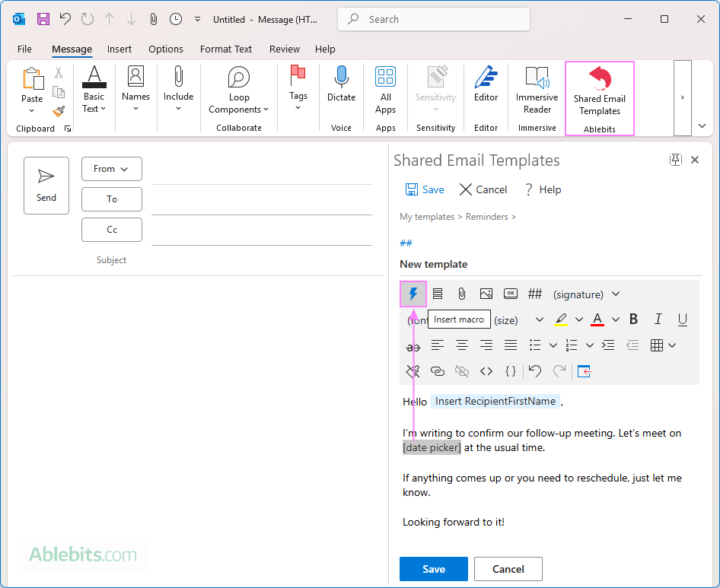The height and width of the screenshot is (588, 720).
Task: Click the Save icon in title bar
Action: (43, 19)
